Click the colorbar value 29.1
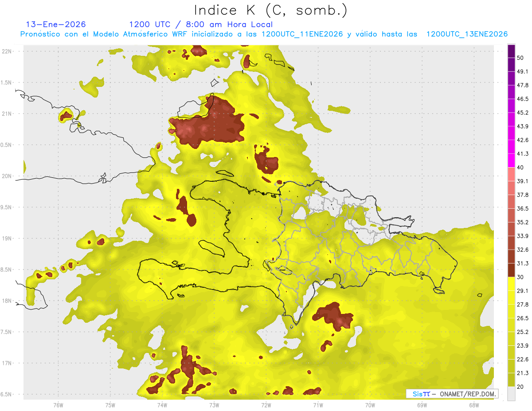The image size is (532, 411). (x=523, y=291)
